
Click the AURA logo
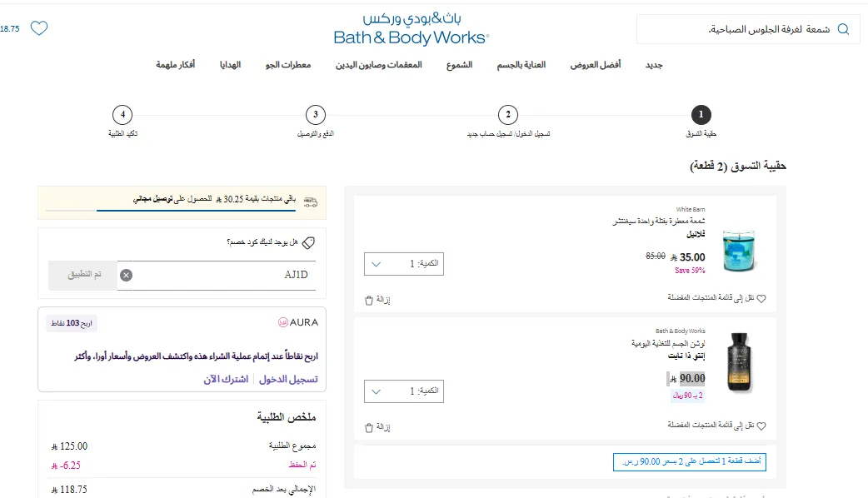[x=298, y=322]
